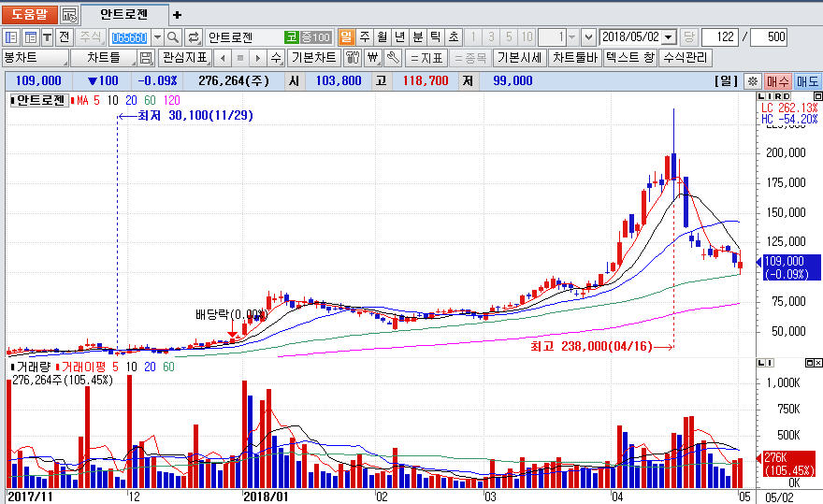Add a new tab with plus button
The width and height of the screenshot is (823, 504).
(x=178, y=15)
